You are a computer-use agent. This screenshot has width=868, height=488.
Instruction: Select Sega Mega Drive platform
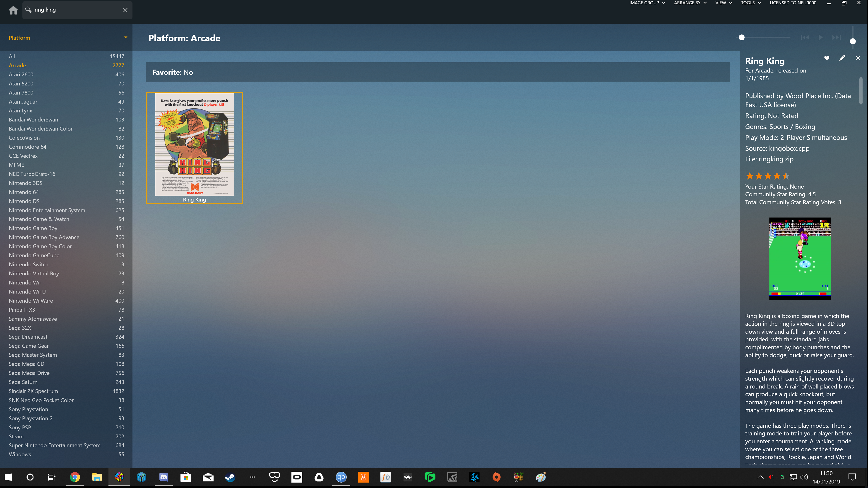(66, 373)
